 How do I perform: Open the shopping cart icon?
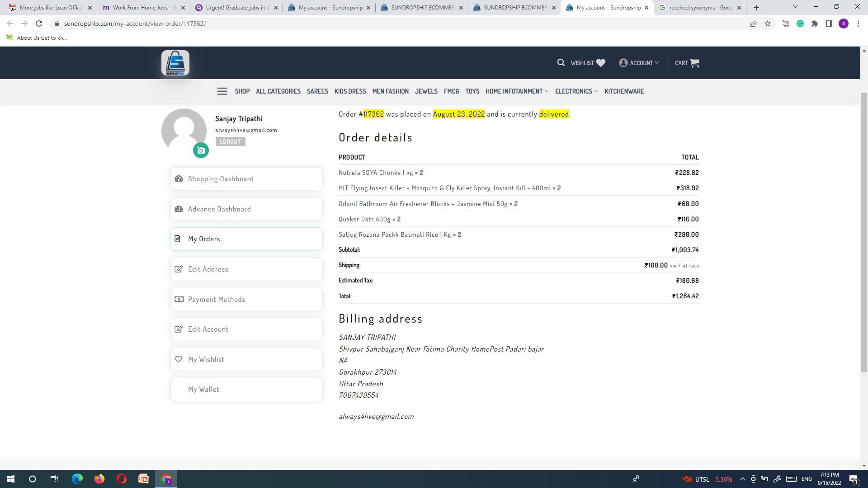pos(695,63)
